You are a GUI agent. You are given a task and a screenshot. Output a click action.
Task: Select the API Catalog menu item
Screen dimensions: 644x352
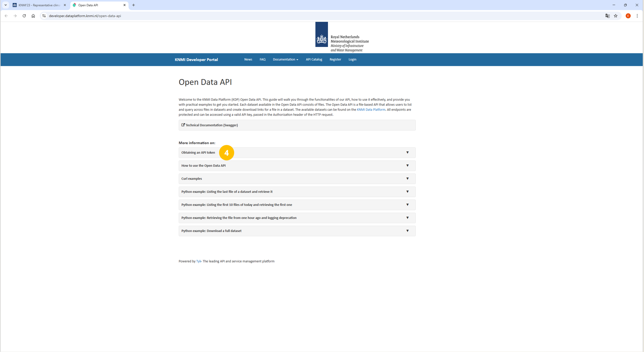tap(314, 59)
